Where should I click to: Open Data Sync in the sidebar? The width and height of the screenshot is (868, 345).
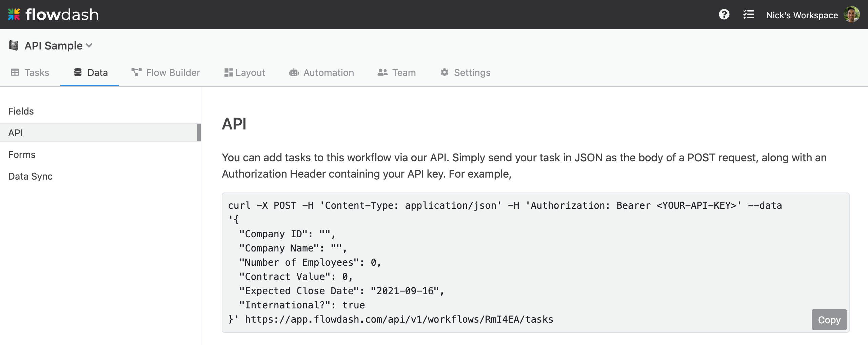point(100,176)
